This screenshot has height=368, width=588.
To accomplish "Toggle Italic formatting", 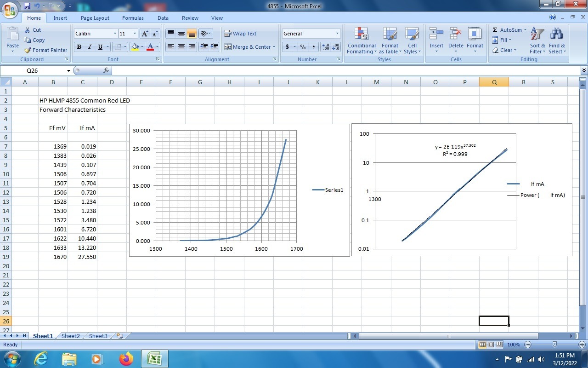I will 90,47.
